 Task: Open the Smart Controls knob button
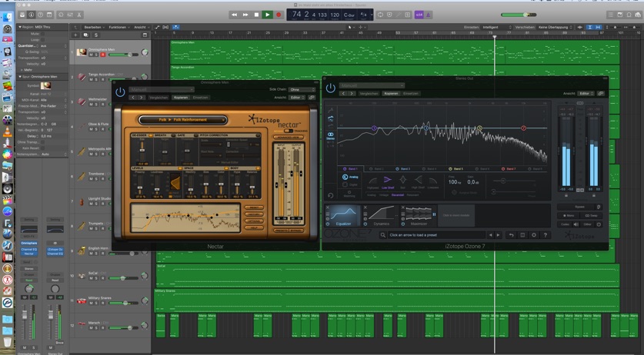pyautogui.click(x=61, y=15)
